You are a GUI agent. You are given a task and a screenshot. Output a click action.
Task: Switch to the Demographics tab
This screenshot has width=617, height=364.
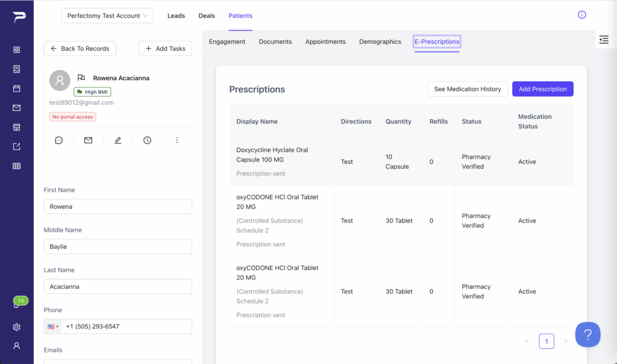click(x=380, y=42)
